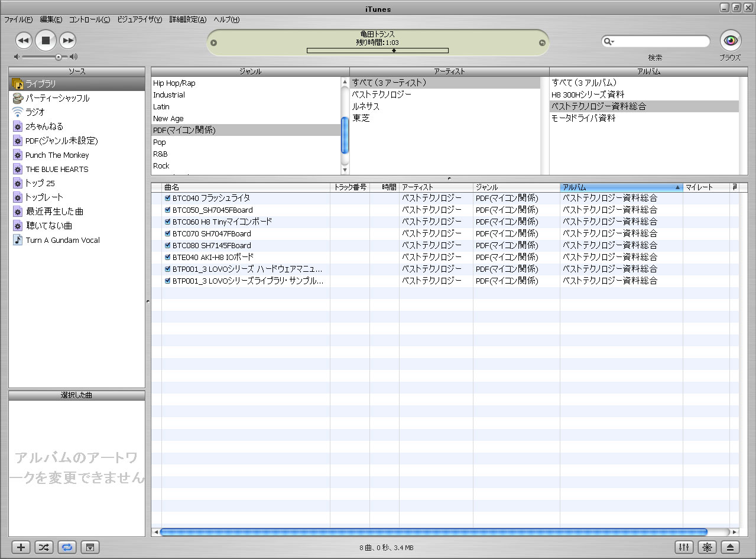Select 東芝 in the artist list
Image resolution: width=756 pixels, height=559 pixels.
pos(444,118)
